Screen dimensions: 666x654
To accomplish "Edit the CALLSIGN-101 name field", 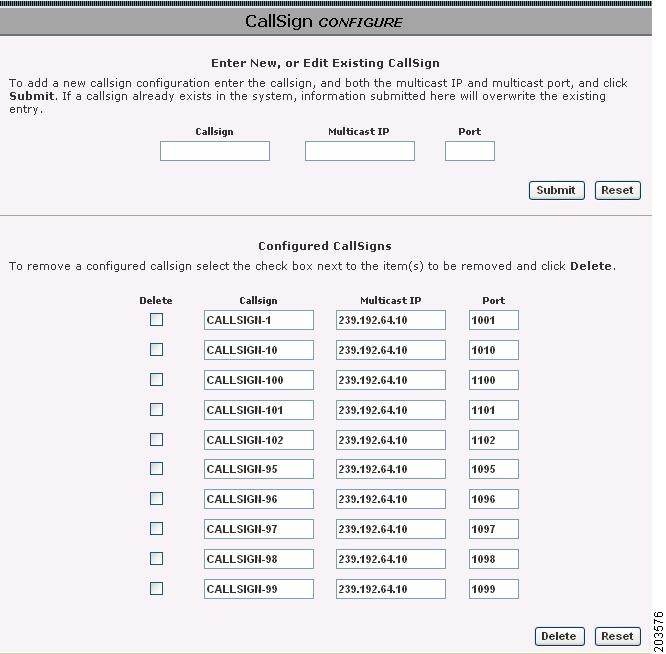I will 259,410.
